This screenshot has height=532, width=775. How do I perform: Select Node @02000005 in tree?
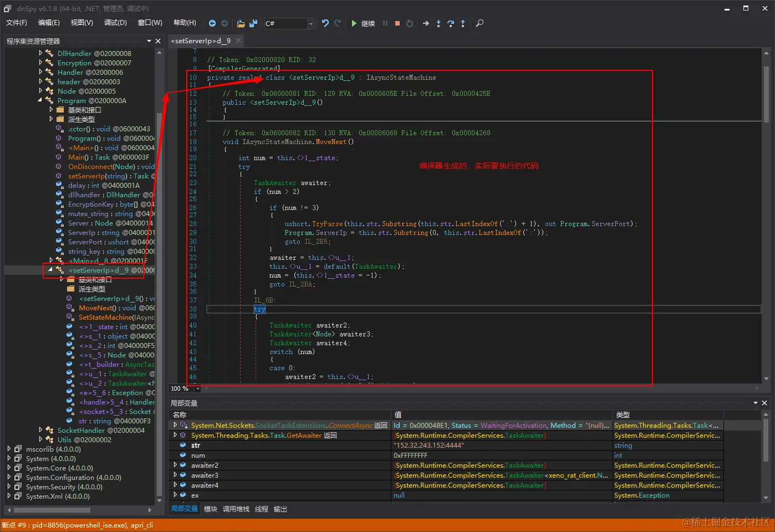(86, 91)
